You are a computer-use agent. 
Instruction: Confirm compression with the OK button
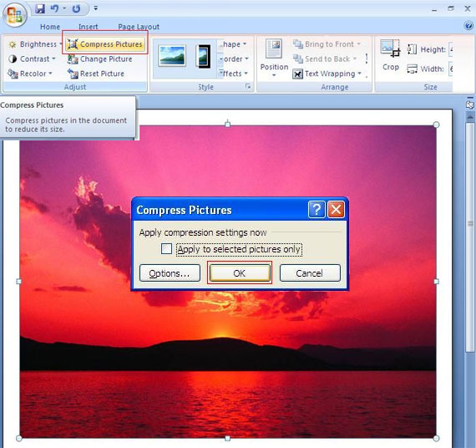click(x=240, y=273)
